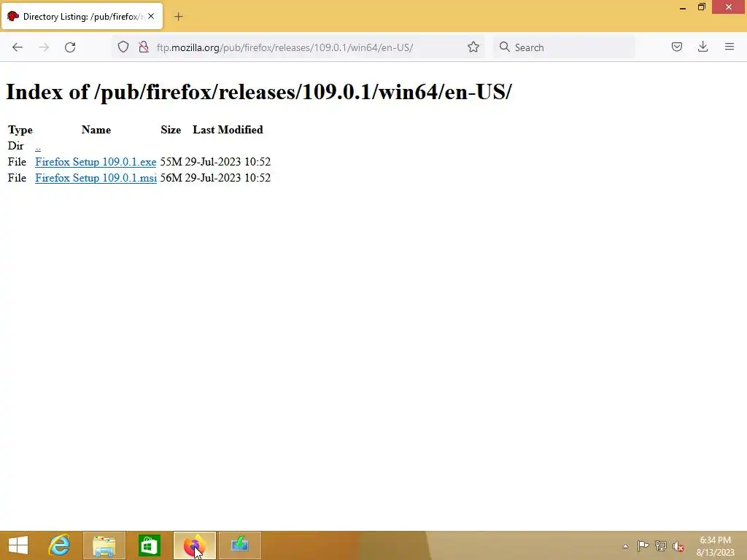
Task: Click the search magnifier icon
Action: point(505,47)
